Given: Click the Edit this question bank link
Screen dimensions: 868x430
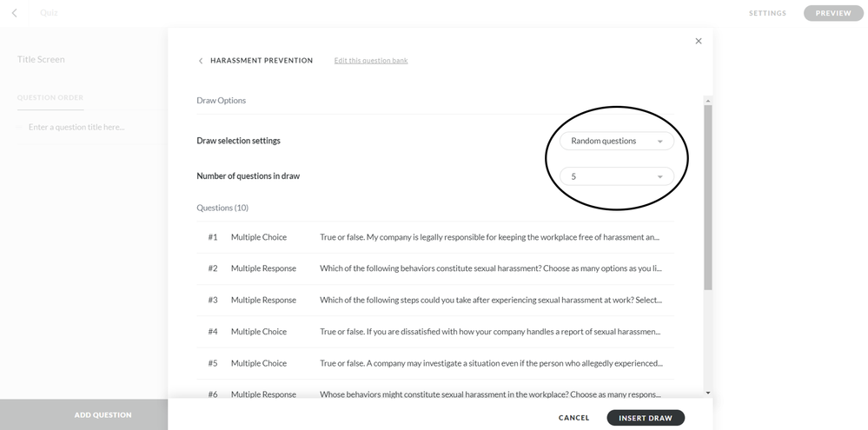Looking at the screenshot, I should pyautogui.click(x=371, y=61).
